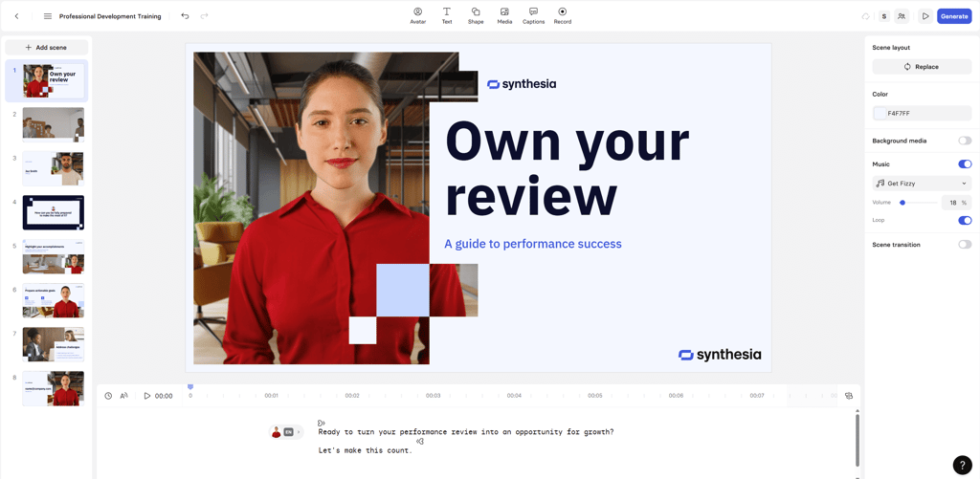Start the Record tool
This screenshot has height=479, width=980.
(563, 15)
